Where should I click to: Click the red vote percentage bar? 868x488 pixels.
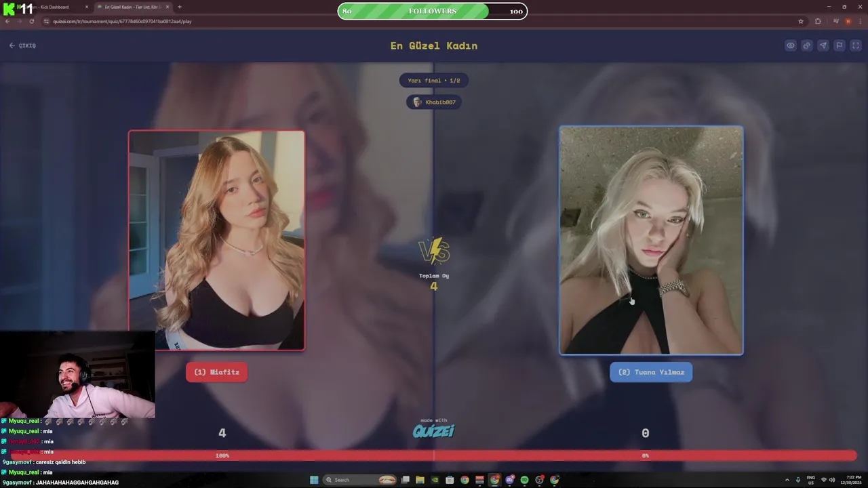[434, 455]
